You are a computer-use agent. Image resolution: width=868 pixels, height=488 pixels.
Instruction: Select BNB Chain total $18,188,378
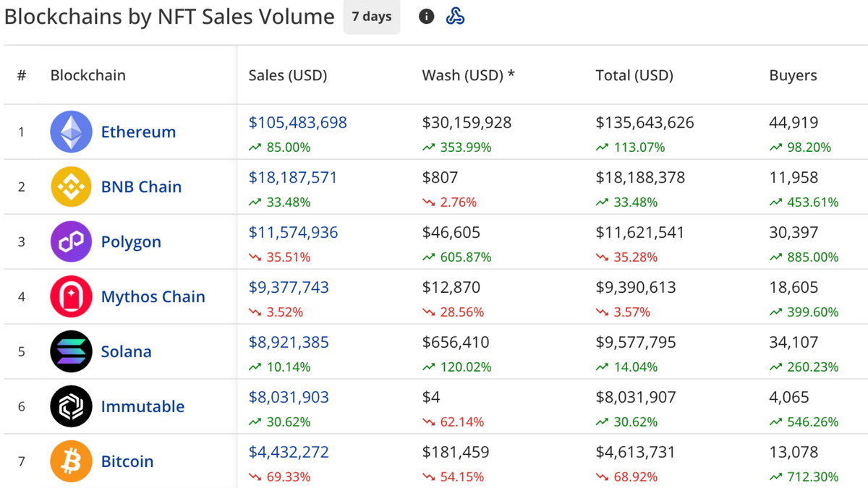(x=640, y=178)
